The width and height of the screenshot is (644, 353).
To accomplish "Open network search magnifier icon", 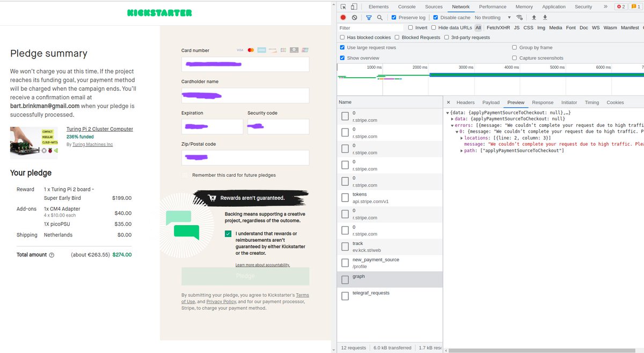I will point(380,18).
